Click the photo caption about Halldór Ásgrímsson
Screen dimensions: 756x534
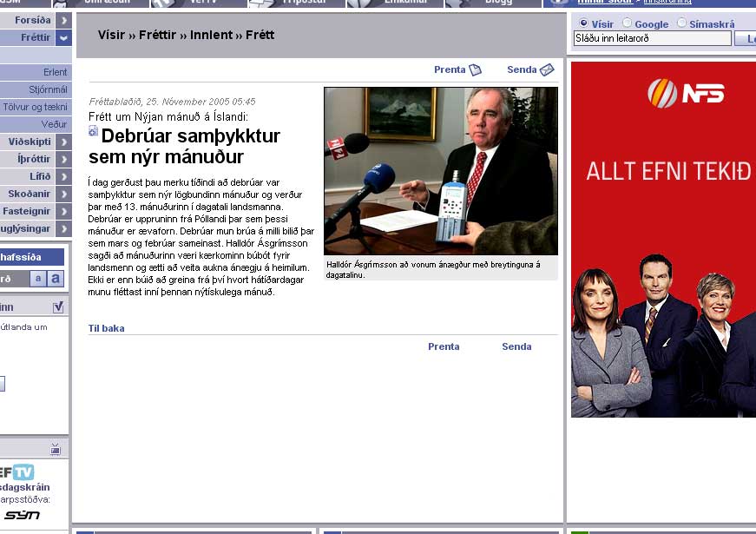[x=433, y=270]
